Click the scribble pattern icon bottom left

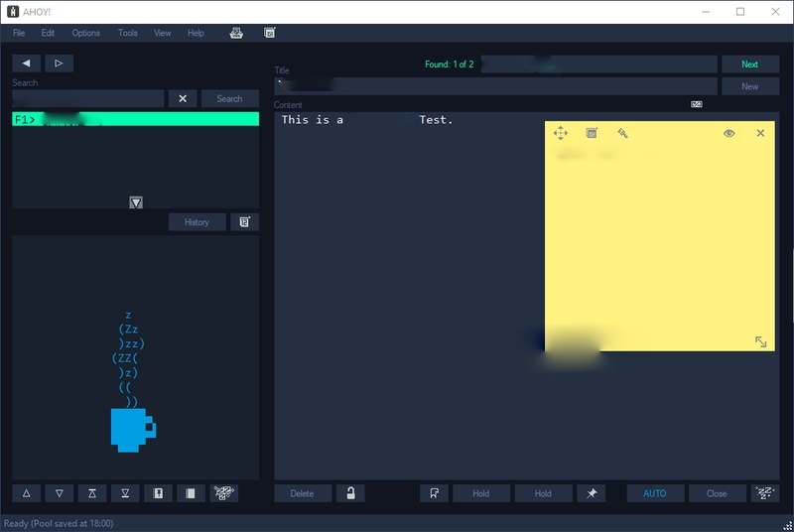(x=224, y=493)
